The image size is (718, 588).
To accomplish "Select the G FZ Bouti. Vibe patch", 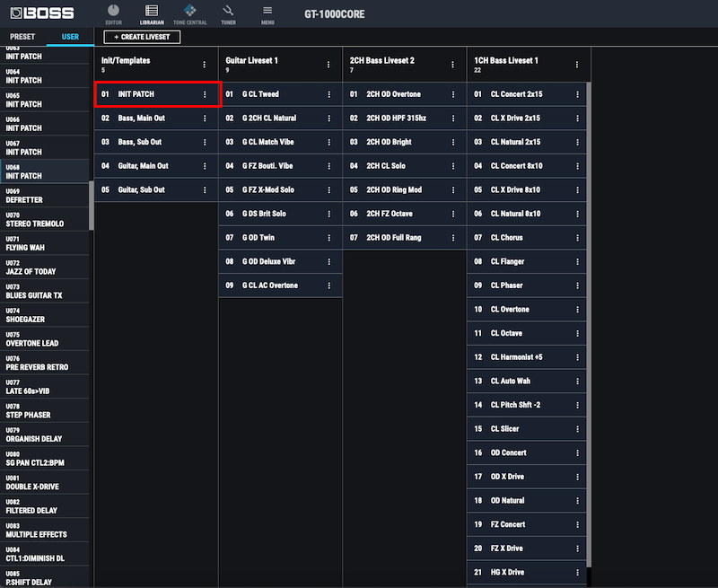I will [x=280, y=166].
